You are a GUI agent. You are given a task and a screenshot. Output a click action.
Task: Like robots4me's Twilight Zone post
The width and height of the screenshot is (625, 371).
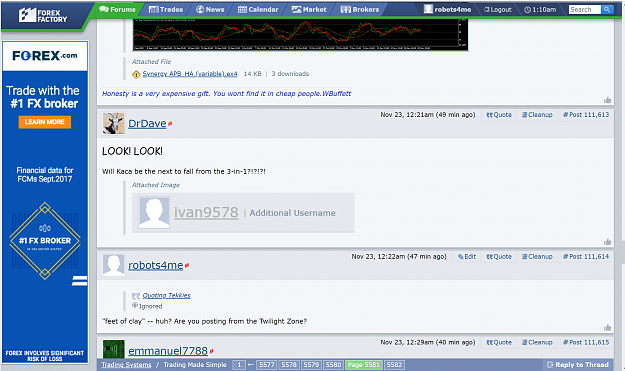click(607, 328)
